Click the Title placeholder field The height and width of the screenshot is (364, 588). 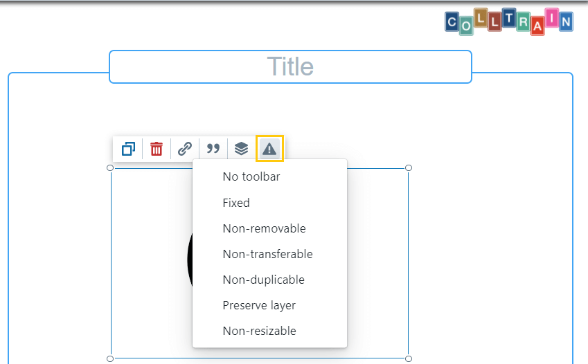tap(290, 66)
